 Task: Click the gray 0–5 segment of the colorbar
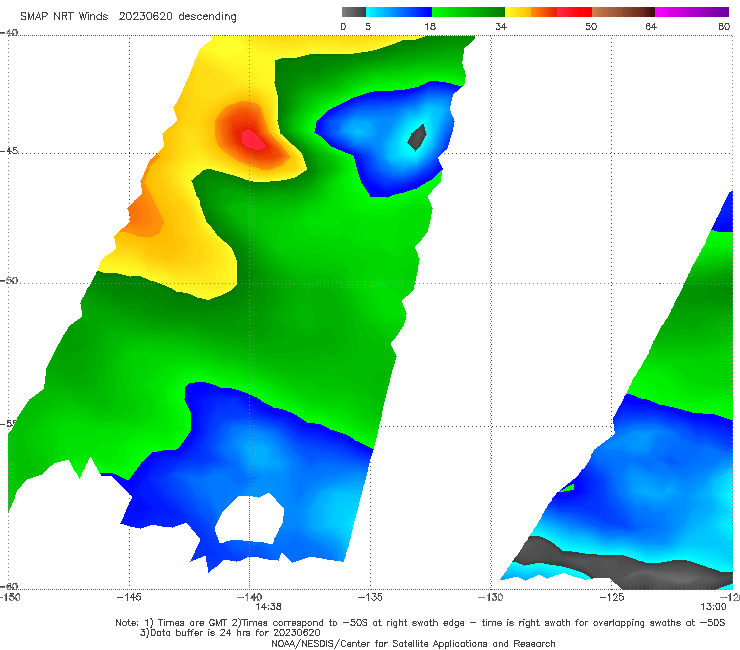(353, 12)
